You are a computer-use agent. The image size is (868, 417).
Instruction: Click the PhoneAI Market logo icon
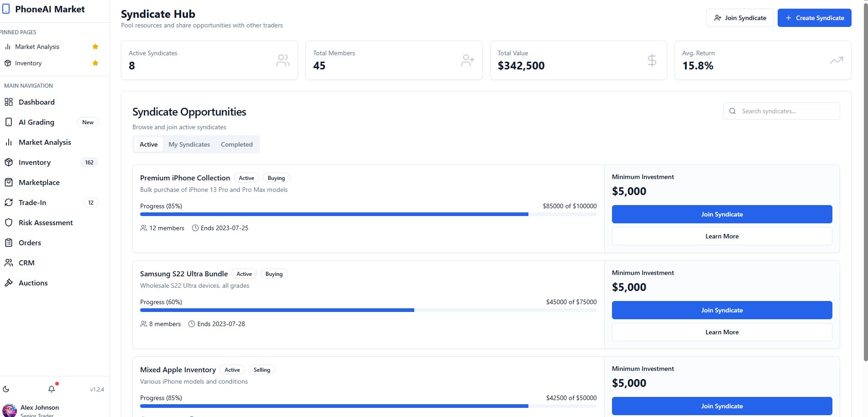(x=6, y=9)
